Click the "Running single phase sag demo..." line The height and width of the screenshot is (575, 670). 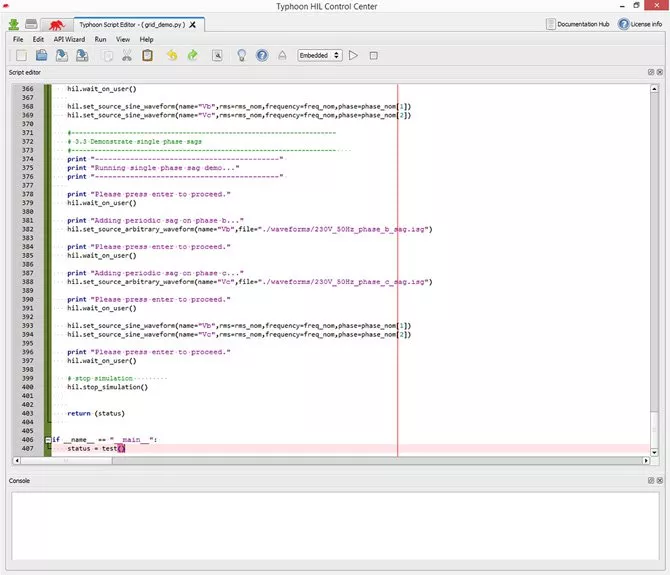(153, 168)
